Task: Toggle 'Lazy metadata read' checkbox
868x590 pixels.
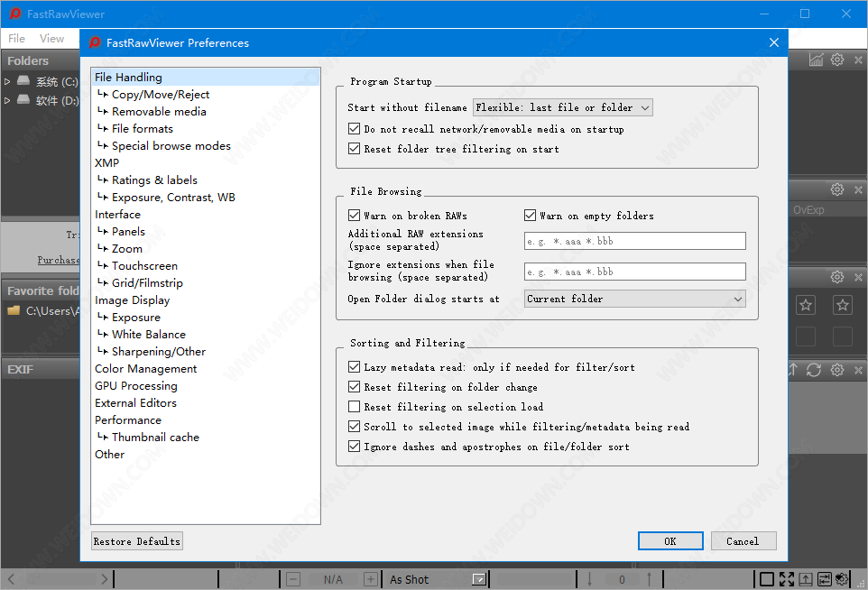Action: tap(355, 367)
